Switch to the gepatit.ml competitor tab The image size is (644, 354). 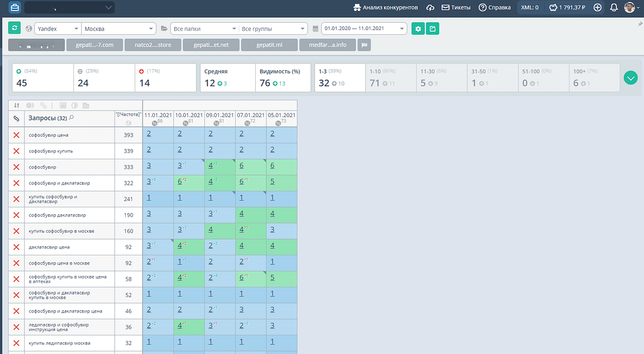click(x=269, y=45)
